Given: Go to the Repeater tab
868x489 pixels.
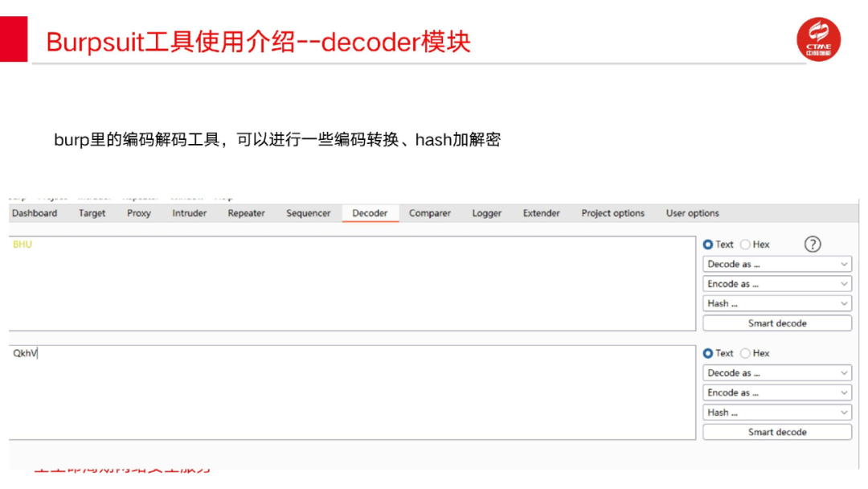Looking at the screenshot, I should click(247, 213).
